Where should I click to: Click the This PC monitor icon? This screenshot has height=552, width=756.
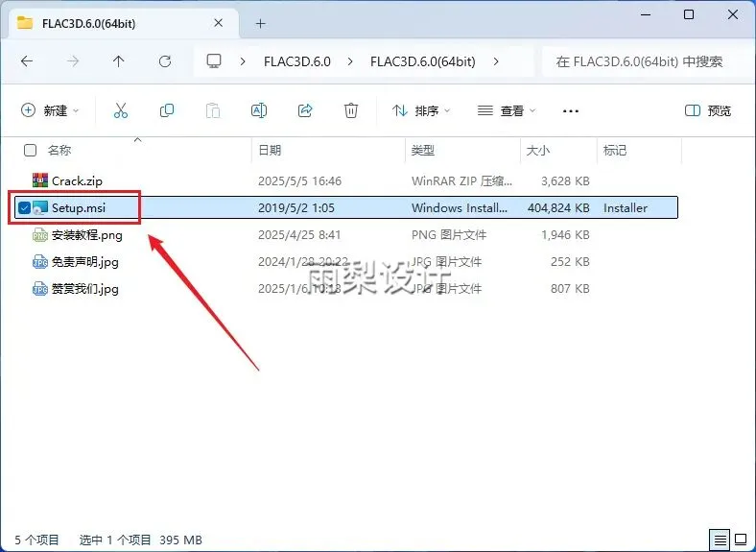214,60
